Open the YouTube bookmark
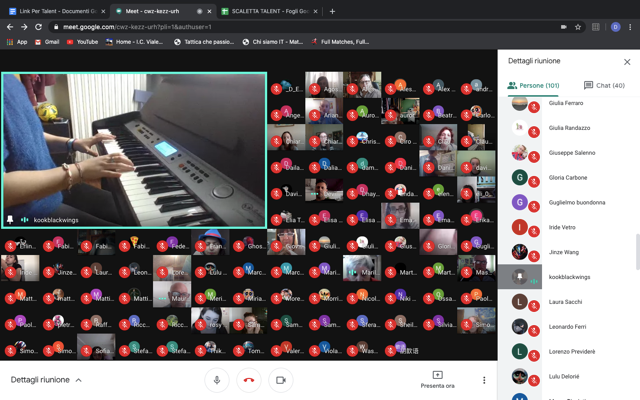This screenshot has width=640, height=400. (82, 42)
